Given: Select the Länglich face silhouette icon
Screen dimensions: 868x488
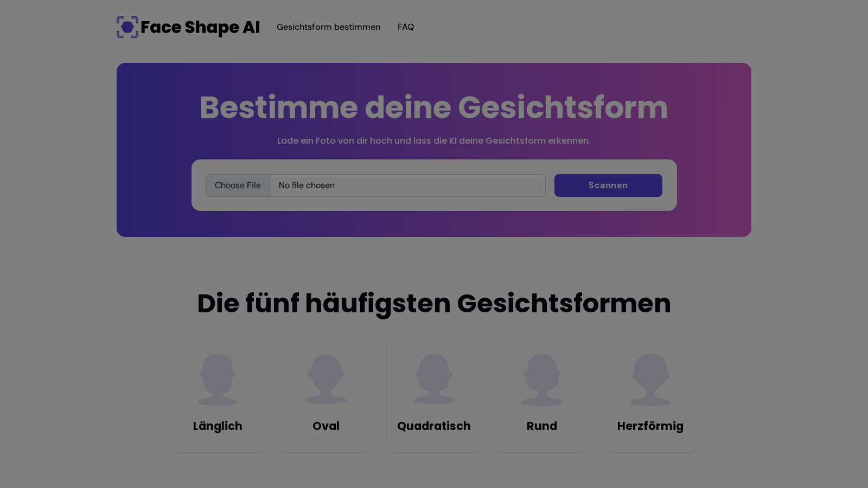Looking at the screenshot, I should tap(218, 380).
